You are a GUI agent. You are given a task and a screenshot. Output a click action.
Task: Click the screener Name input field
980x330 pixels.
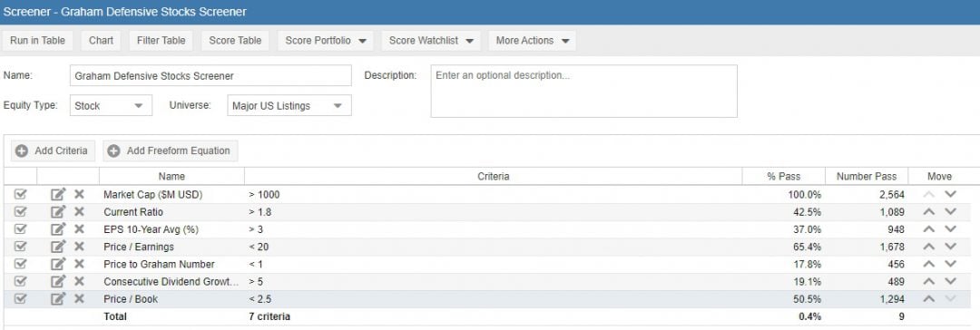pyautogui.click(x=211, y=75)
